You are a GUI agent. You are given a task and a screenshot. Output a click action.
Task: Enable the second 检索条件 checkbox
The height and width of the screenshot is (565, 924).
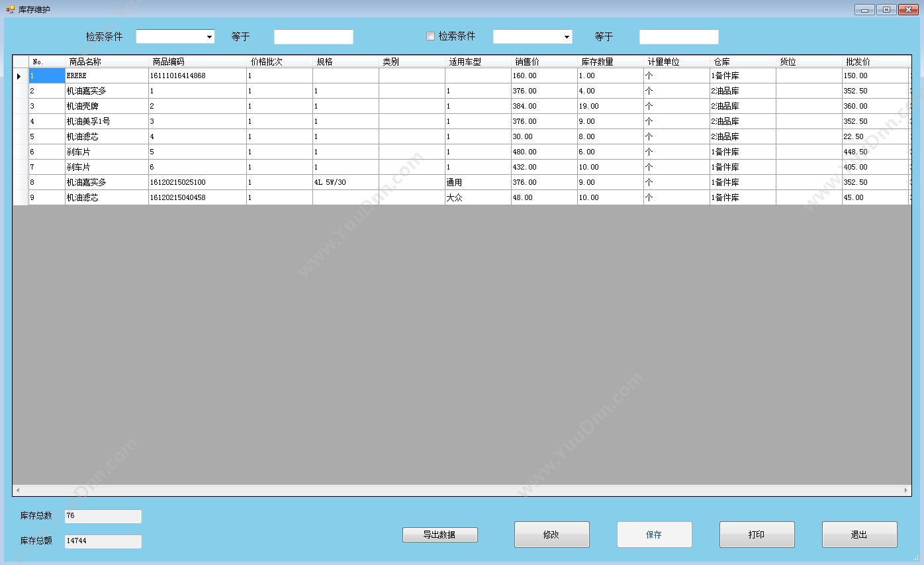(x=430, y=36)
